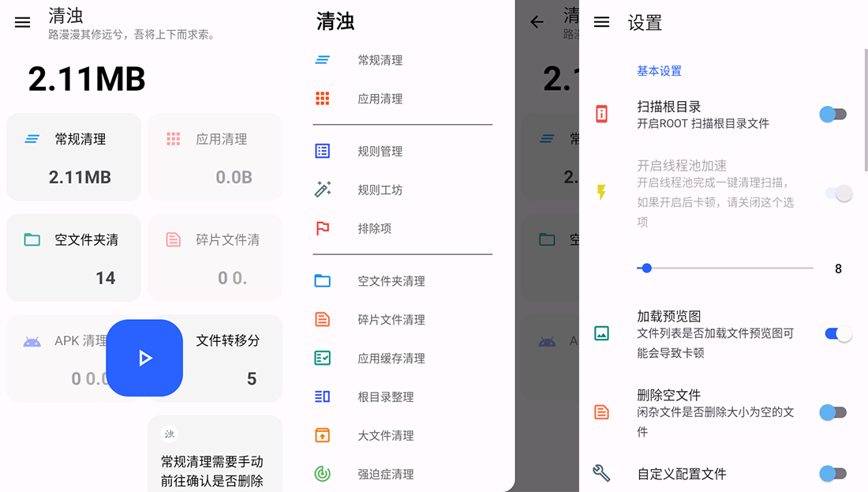Select the 应用缓存清理 checklist icon

point(324,358)
